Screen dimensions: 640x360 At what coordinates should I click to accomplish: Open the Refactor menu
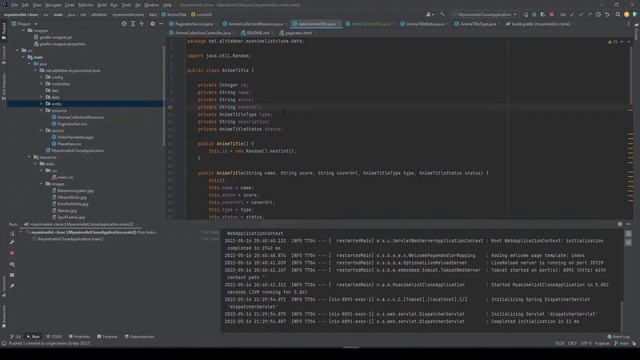[86, 5]
